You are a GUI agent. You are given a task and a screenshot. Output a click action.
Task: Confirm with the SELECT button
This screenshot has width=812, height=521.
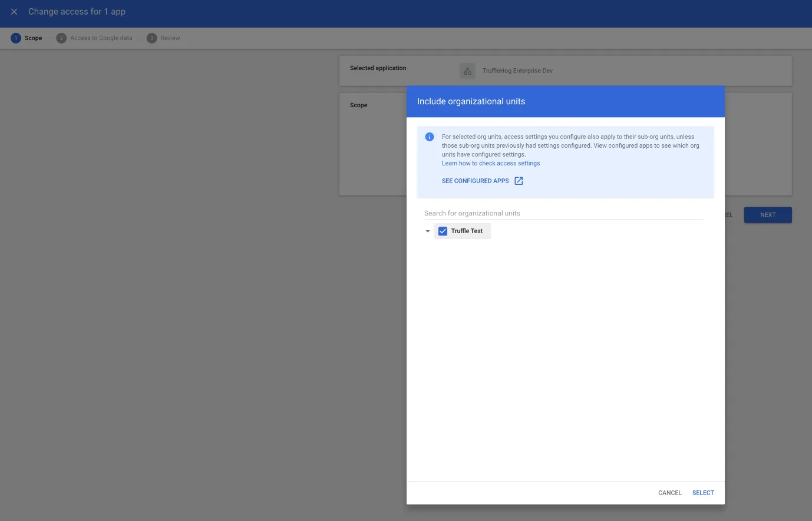tap(703, 493)
